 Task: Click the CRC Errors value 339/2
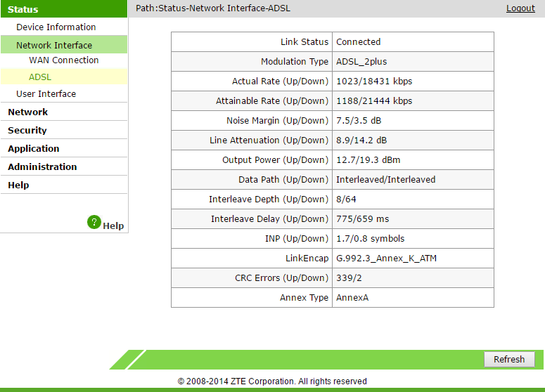[350, 278]
